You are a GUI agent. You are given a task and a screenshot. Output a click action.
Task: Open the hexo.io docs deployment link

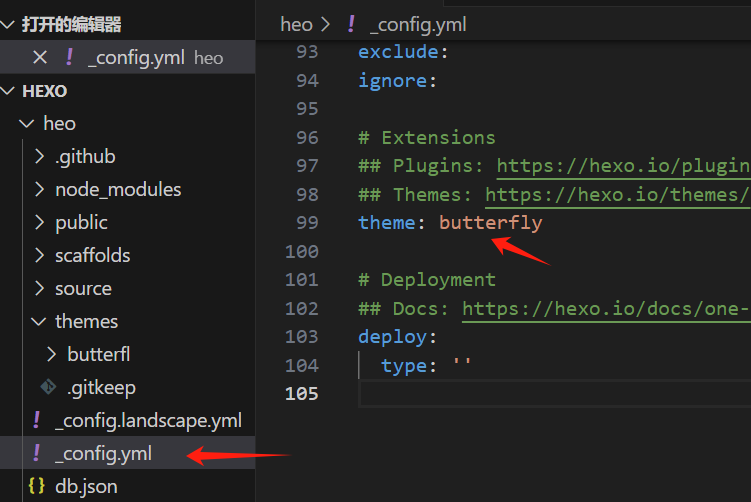(x=606, y=308)
